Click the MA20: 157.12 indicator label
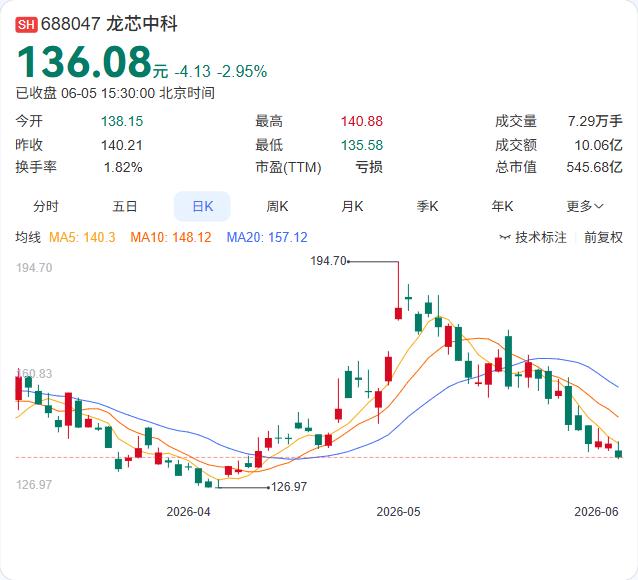The width and height of the screenshot is (638, 580). click(267, 237)
